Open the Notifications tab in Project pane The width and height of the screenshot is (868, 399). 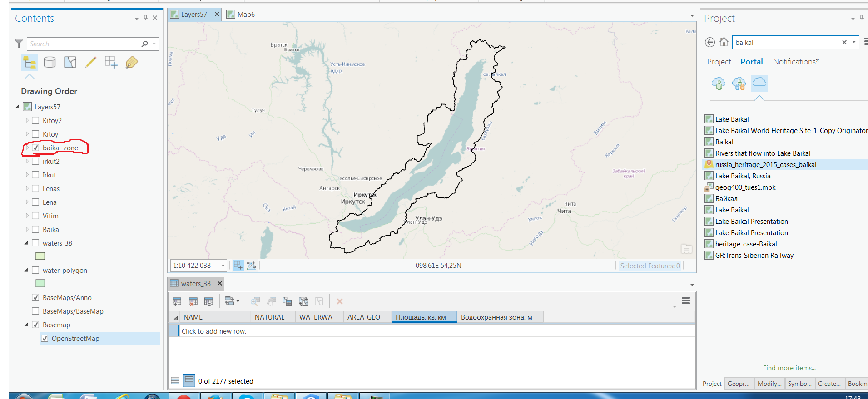pyautogui.click(x=795, y=62)
